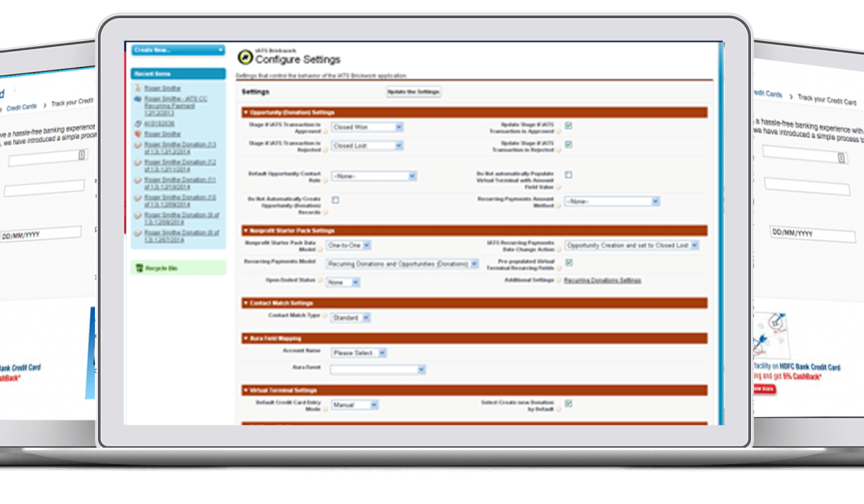Viewport: 864px width, 504px height.
Task: Collapse the Aura Field Mapping section
Action: point(246,338)
